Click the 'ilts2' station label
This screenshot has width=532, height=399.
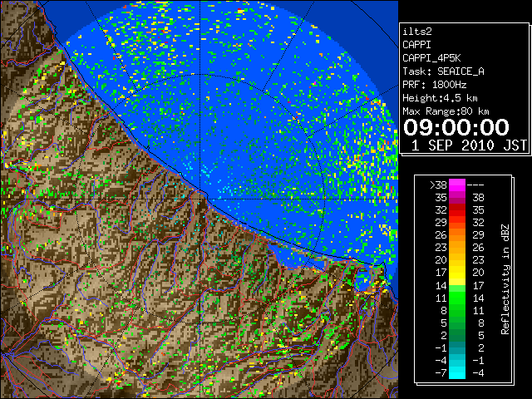click(417, 32)
